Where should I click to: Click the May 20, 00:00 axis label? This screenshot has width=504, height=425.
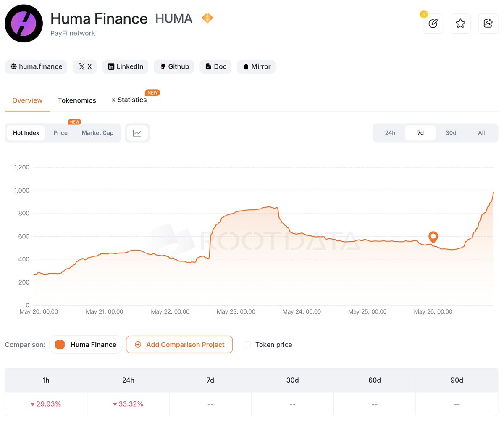pos(39,312)
